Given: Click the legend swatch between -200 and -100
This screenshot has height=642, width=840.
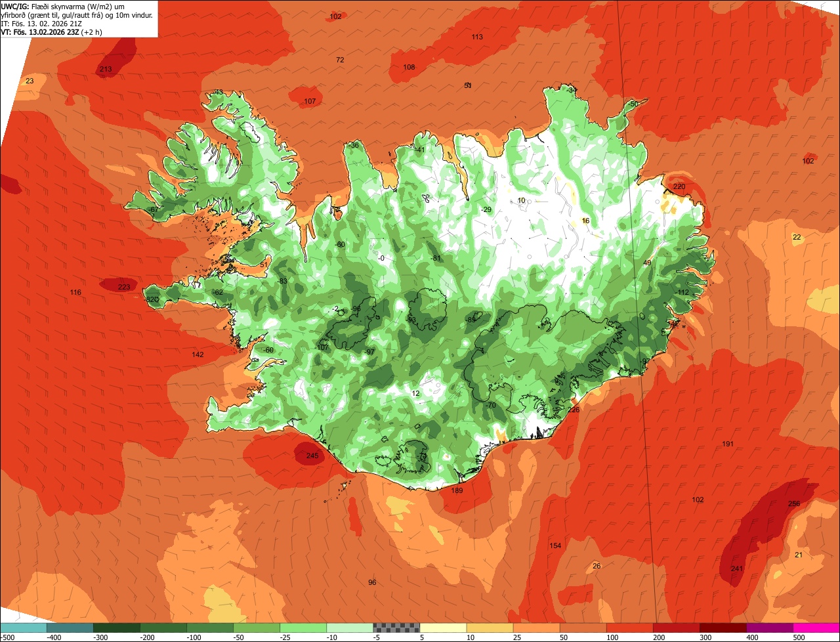Looking at the screenshot, I should [163, 628].
